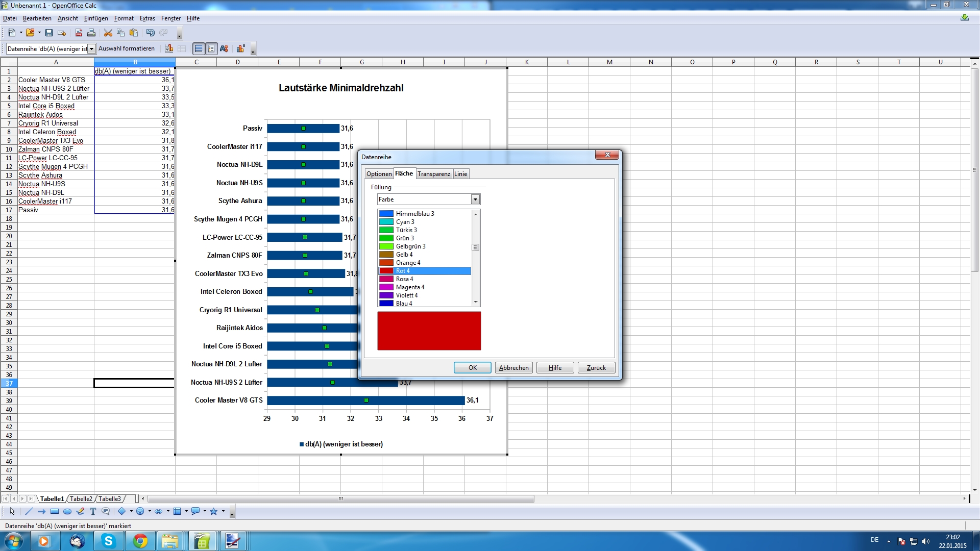Insert a block arrow shape

point(159,511)
